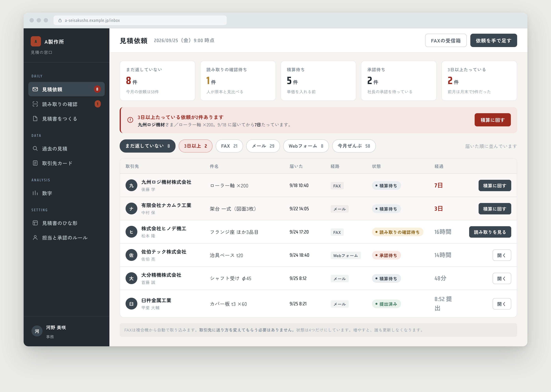551x392 pixels.
Task: Click 開く for 大分精機株式会社
Action: pos(502,278)
